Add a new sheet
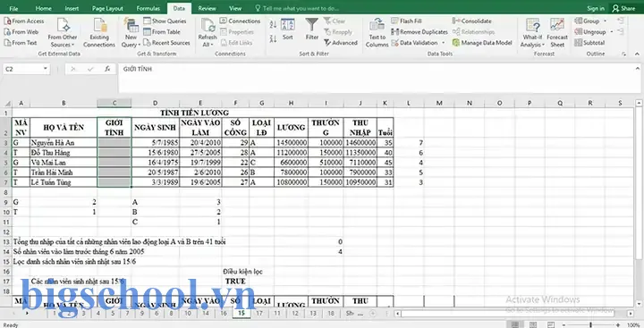This screenshot has width=644, height=328. (x=372, y=313)
